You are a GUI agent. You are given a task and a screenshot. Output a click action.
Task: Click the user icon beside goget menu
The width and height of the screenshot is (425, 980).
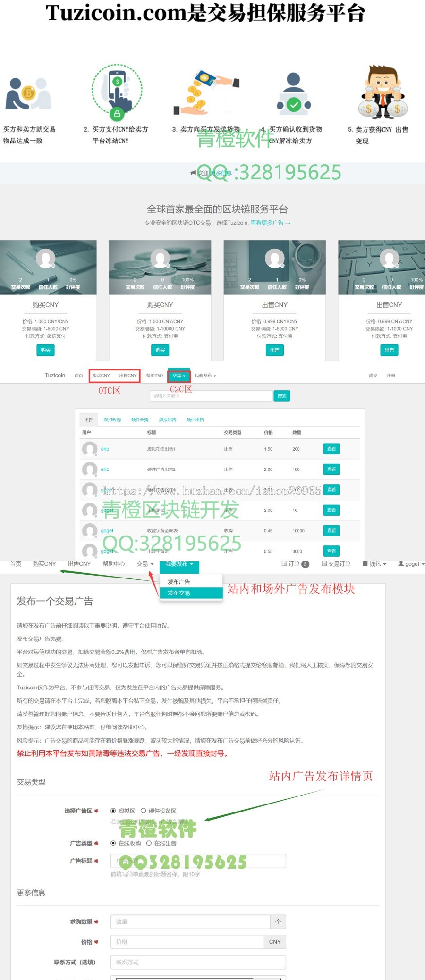401,564
